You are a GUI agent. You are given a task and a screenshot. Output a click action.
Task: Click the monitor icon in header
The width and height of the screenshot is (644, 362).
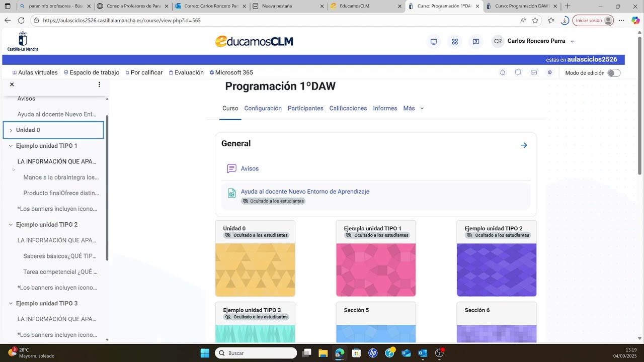[434, 42]
